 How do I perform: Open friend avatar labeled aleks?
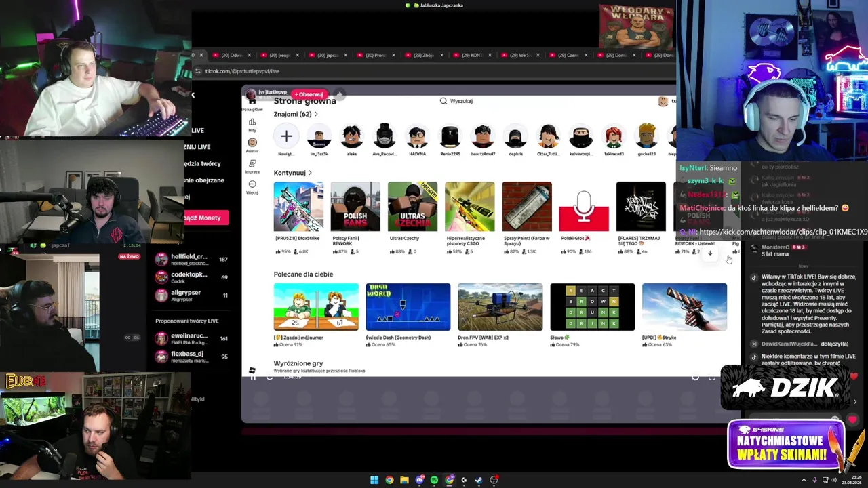pyautogui.click(x=351, y=136)
